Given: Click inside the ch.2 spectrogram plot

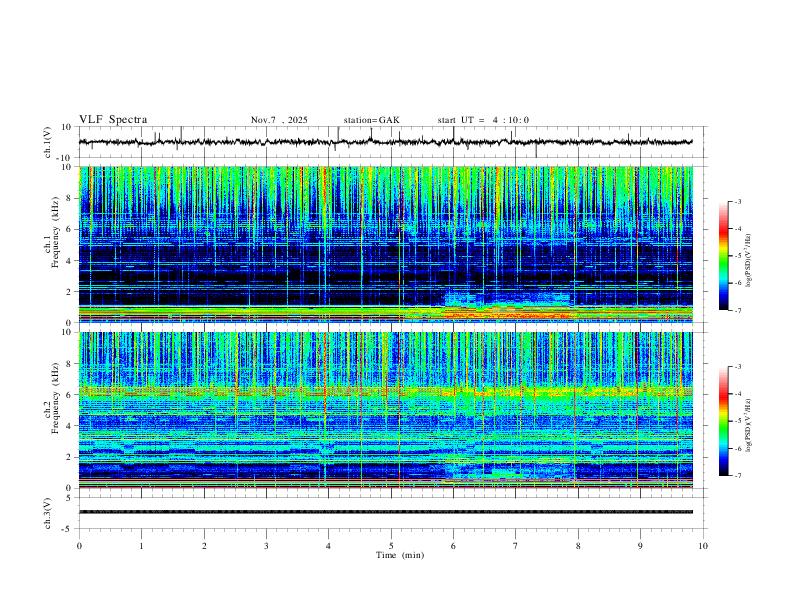Looking at the screenshot, I should pos(386,410).
